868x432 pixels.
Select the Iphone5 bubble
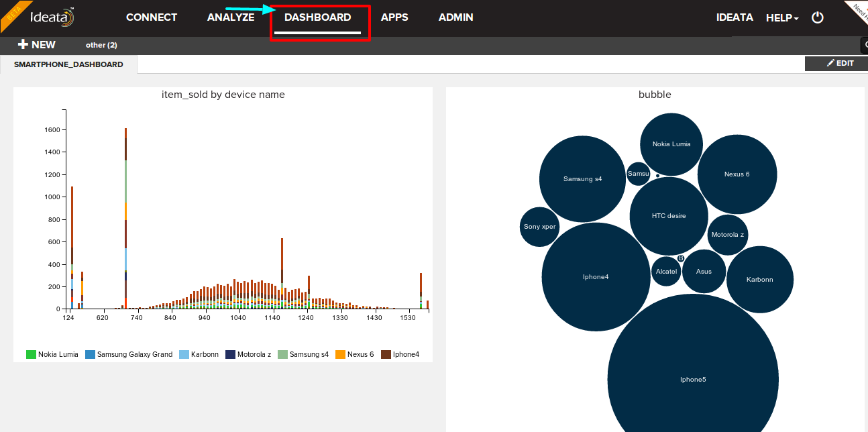click(x=693, y=363)
